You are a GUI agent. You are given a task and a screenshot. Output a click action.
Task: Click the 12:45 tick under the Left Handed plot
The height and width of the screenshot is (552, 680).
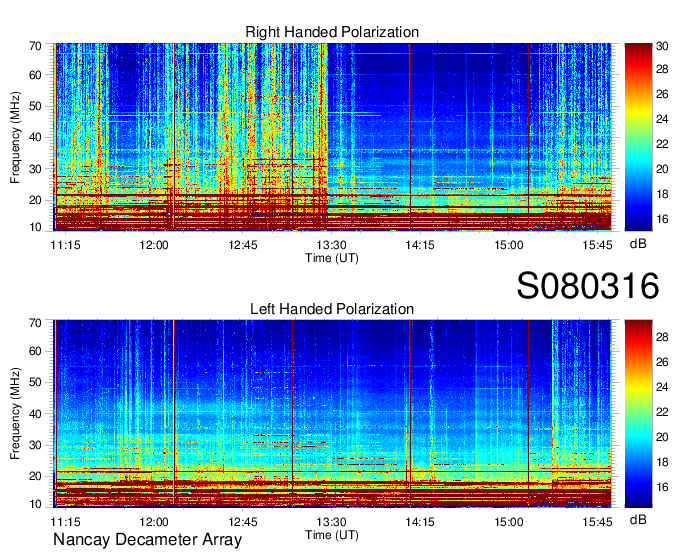(x=243, y=522)
